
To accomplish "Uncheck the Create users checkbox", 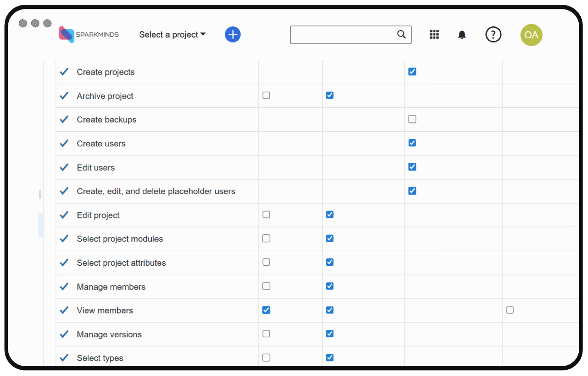I will pos(412,143).
